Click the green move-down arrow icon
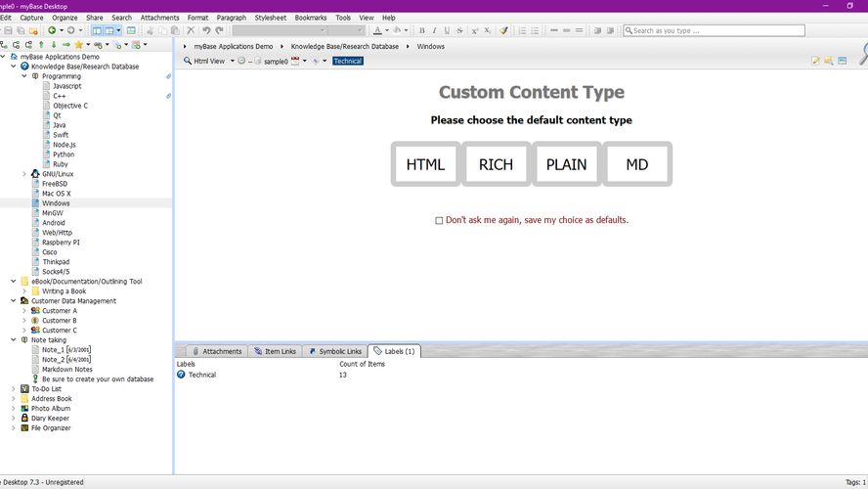This screenshot has height=489, width=868. pos(53,45)
